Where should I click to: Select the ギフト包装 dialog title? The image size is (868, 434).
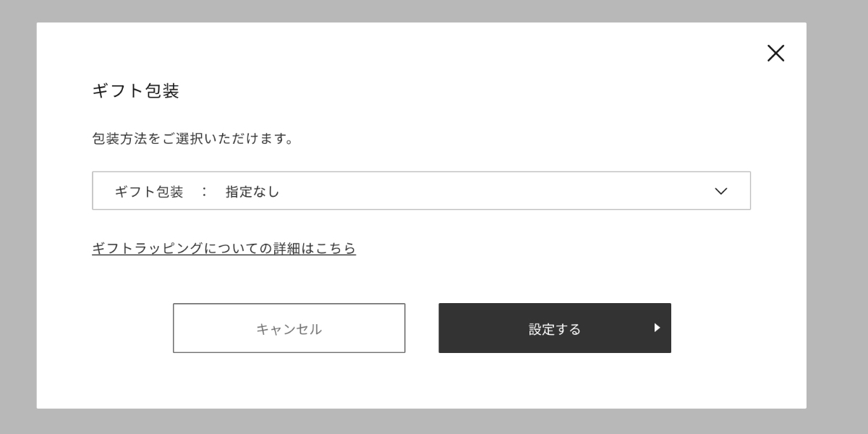136,91
